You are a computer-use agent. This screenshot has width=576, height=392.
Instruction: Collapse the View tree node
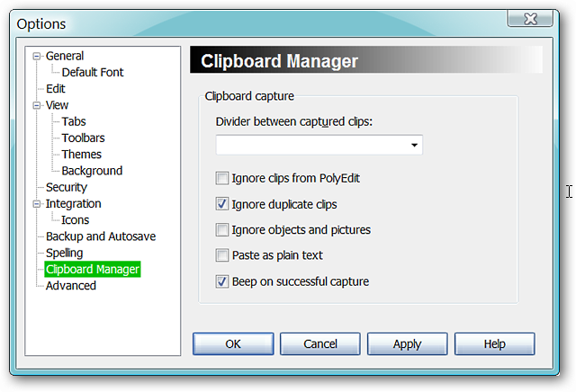coord(36,105)
